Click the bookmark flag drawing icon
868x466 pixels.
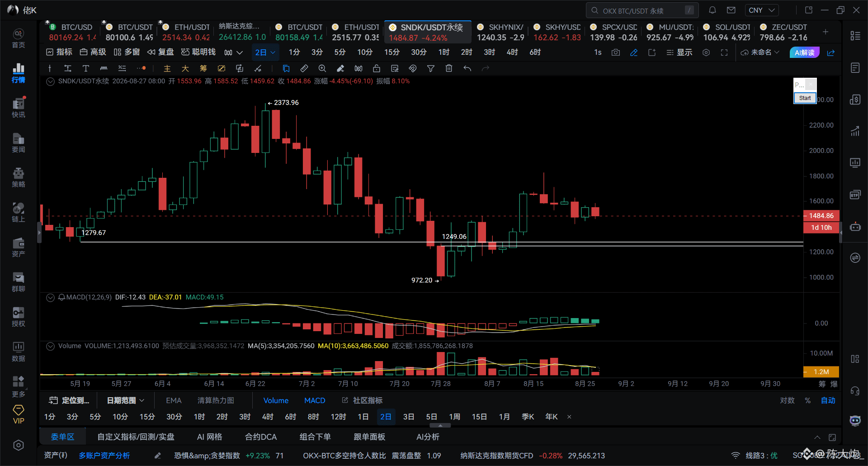pos(286,68)
